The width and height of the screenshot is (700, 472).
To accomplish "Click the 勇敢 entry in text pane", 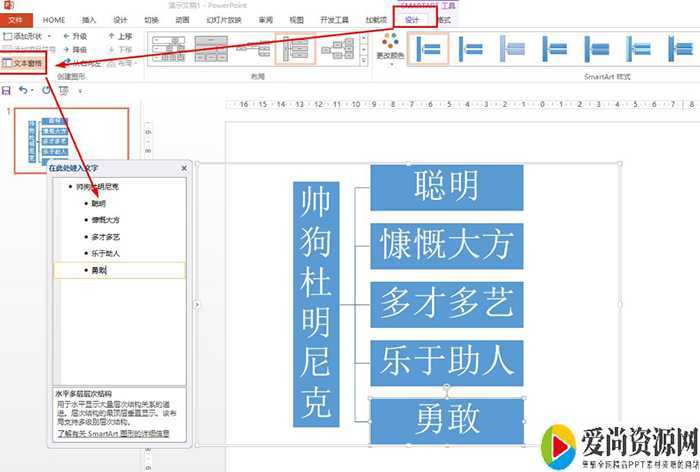I will pyautogui.click(x=99, y=271).
